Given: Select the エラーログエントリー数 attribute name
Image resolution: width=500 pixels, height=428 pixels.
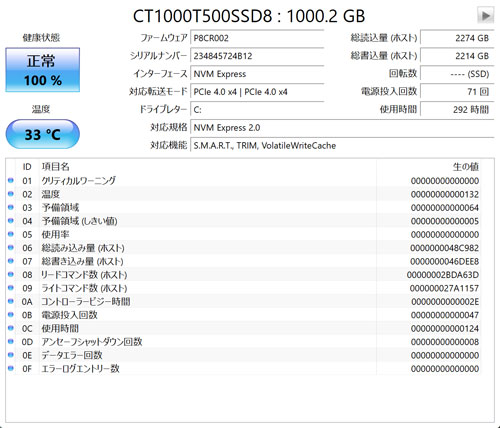Looking at the screenshot, I should point(80,369).
